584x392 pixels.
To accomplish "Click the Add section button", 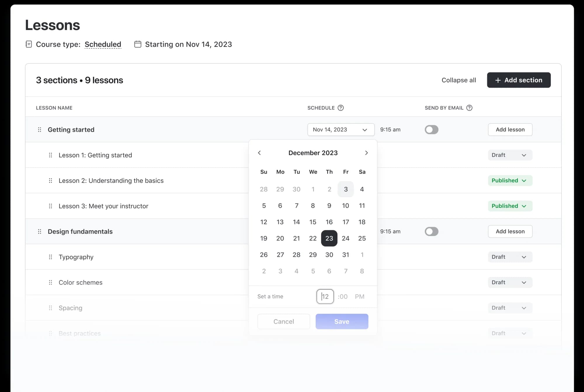I will coord(519,80).
